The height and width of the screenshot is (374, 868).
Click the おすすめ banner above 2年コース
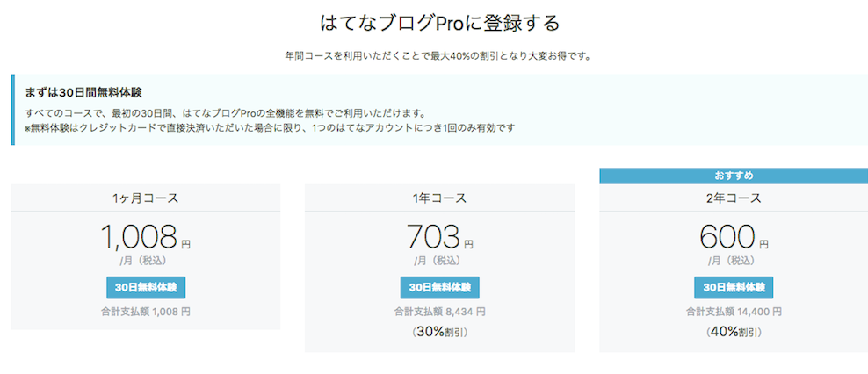734,176
